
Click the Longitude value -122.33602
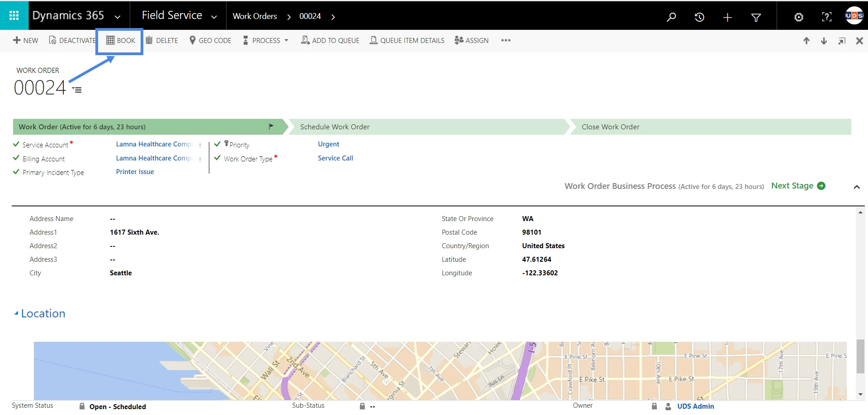pos(540,273)
